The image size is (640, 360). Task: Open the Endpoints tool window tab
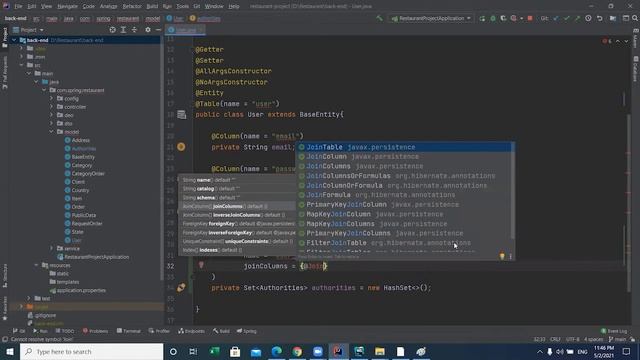[x=192, y=331]
